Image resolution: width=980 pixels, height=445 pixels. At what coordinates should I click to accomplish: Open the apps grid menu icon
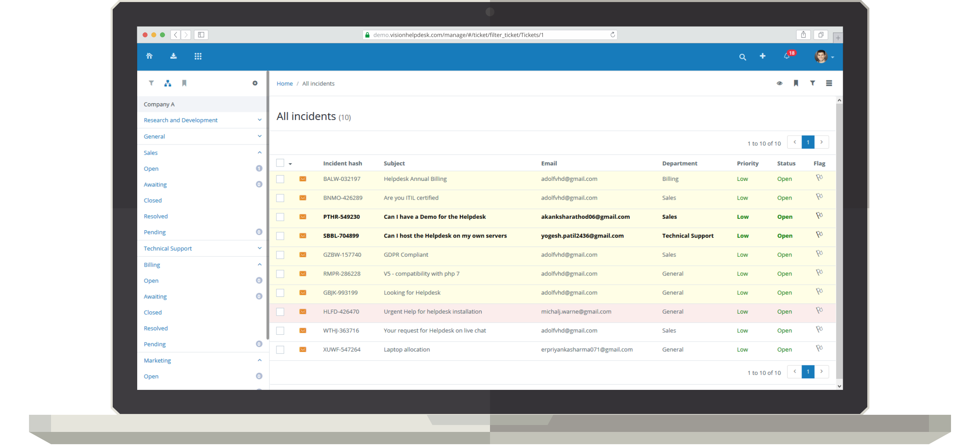tap(198, 56)
